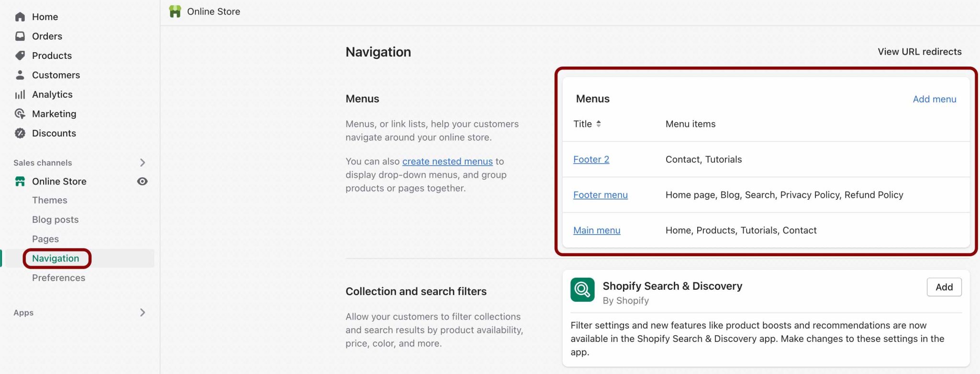Click the Orders inbox icon
This screenshot has height=374, width=980.
click(20, 36)
